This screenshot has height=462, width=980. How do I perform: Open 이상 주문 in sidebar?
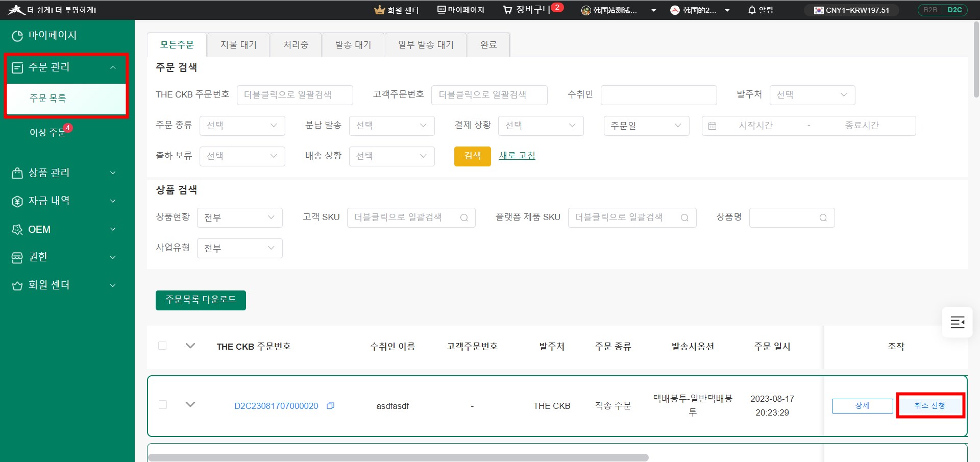[x=47, y=133]
